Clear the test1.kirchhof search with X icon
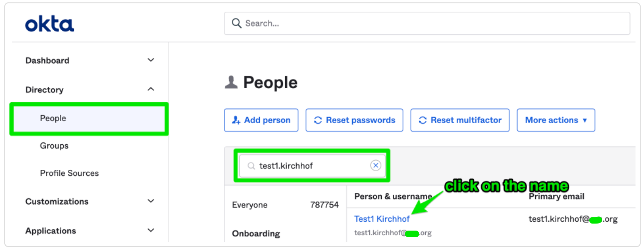 coord(375,166)
